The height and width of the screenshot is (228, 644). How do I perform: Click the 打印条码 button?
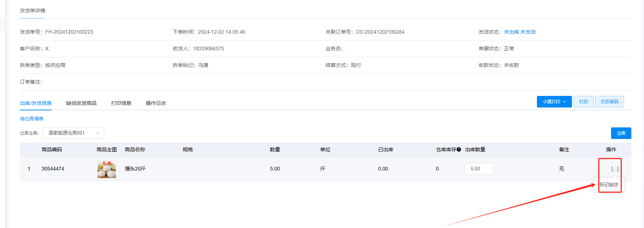pos(609,102)
